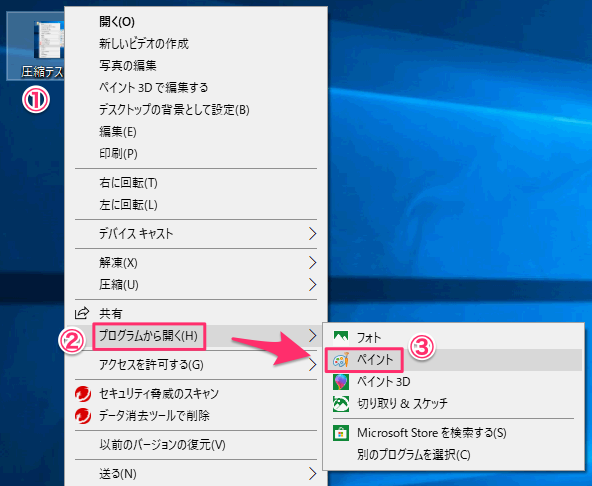592x486 pixels.
Task: Expand the 送る(N) submenu arrow
Action: (x=312, y=473)
